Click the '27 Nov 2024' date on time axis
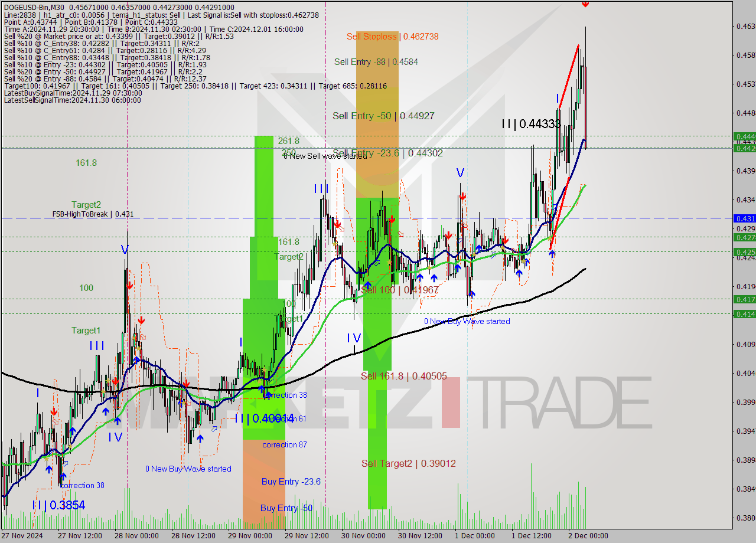Screen dimensions: 756x543 21,536
